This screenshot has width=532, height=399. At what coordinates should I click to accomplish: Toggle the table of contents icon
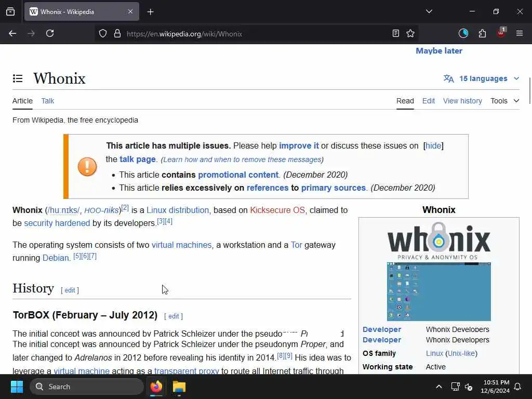pos(18,79)
